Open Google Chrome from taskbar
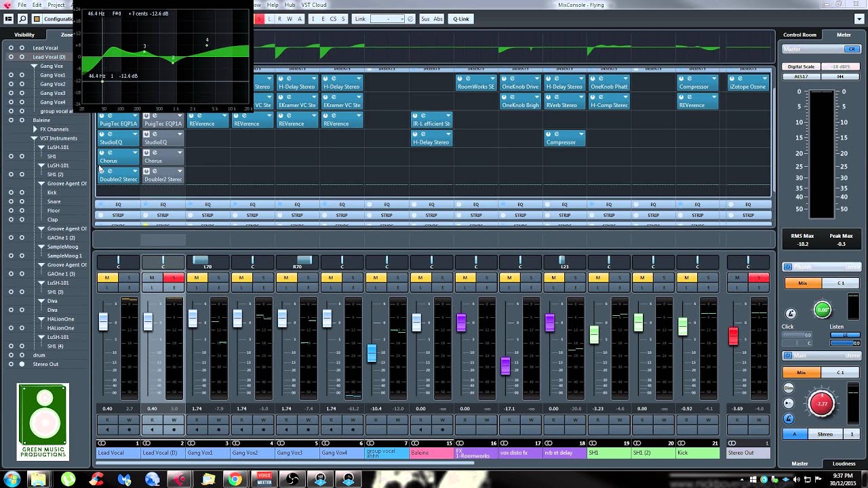Image resolution: width=868 pixels, height=488 pixels. pyautogui.click(x=235, y=479)
